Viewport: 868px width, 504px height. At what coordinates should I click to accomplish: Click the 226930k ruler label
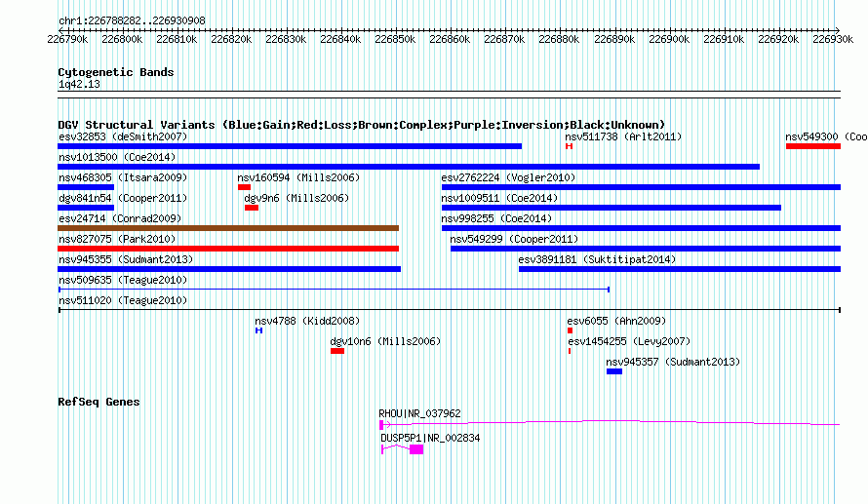tap(833, 39)
